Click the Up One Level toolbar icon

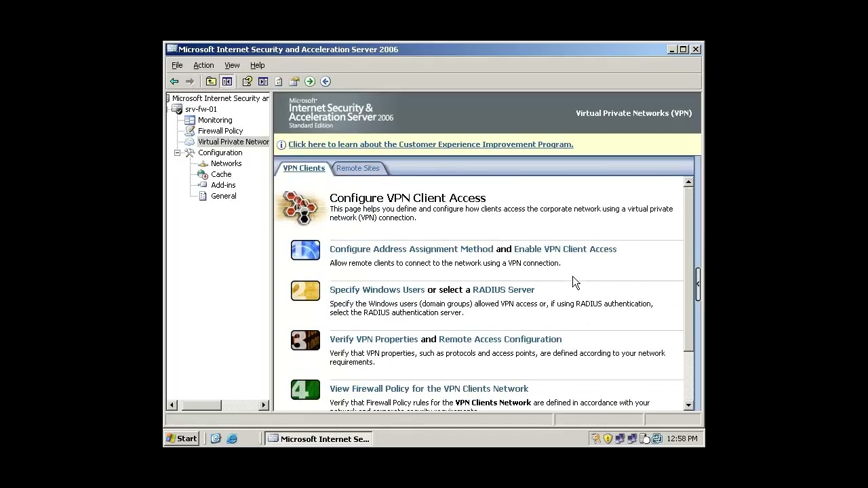click(211, 81)
